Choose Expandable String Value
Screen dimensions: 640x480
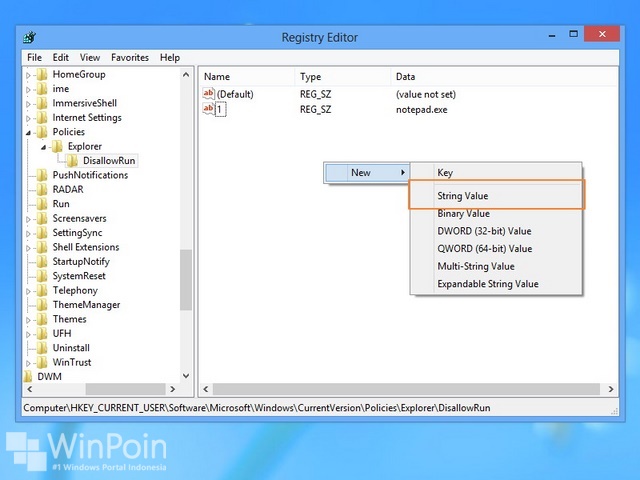coord(496,284)
